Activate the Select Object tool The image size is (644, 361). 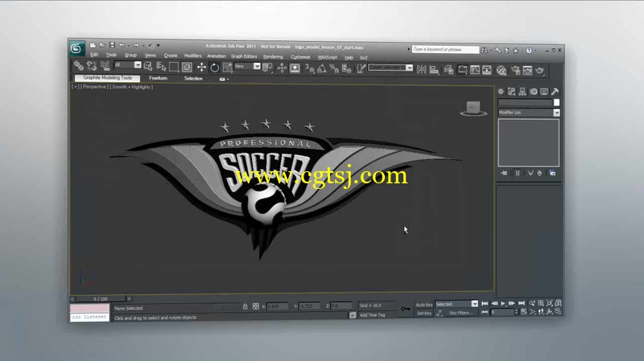148,66
